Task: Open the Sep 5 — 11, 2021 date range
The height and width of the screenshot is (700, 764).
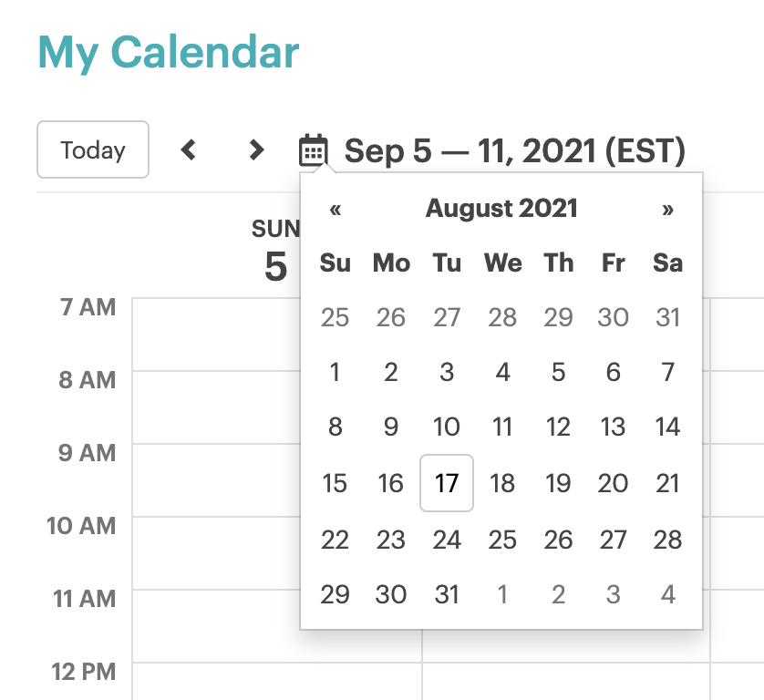Action: pos(514,150)
